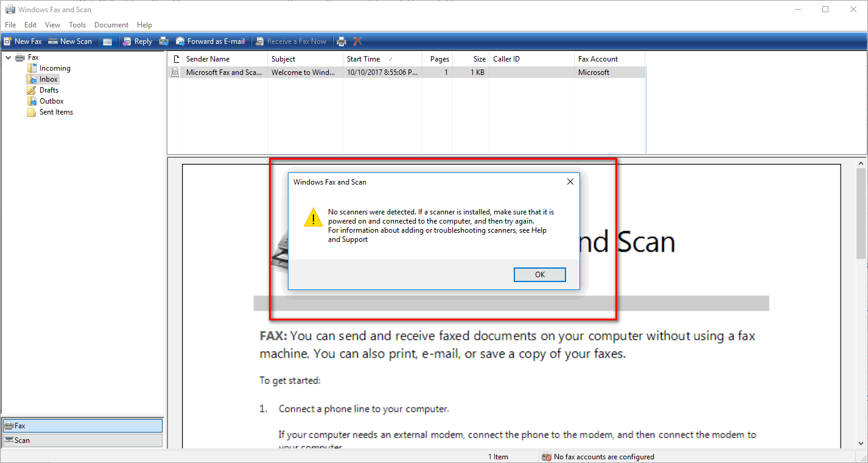Click the preview pane vertical scrollbar thumb

(x=861, y=214)
